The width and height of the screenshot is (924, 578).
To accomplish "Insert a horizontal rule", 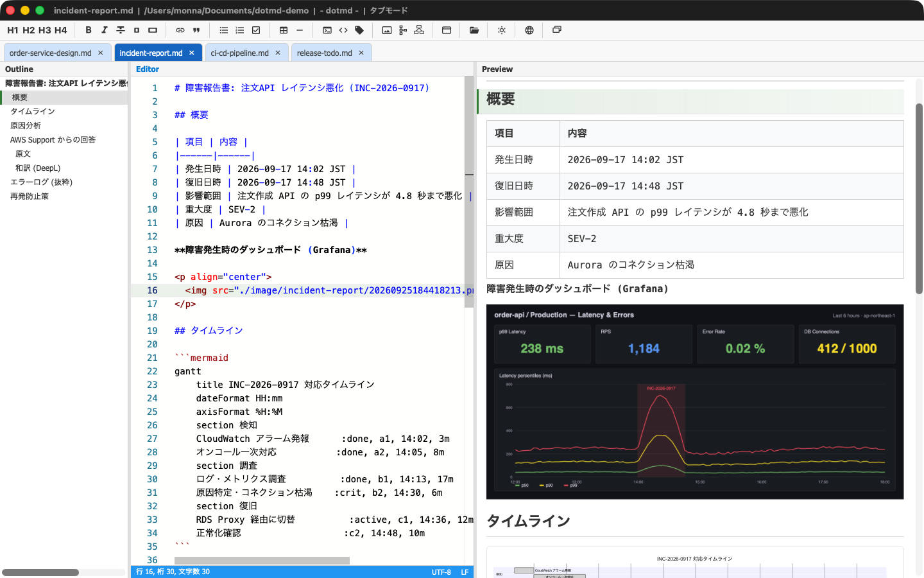I will 300,30.
